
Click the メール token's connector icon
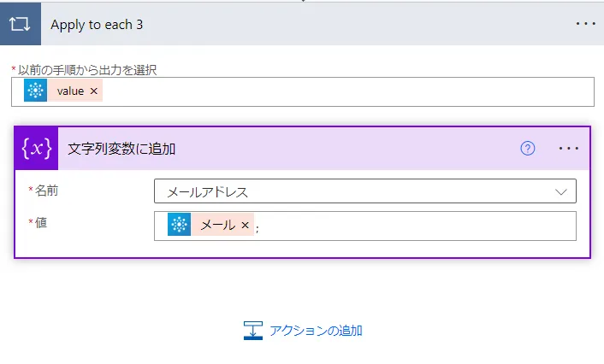click(x=179, y=226)
